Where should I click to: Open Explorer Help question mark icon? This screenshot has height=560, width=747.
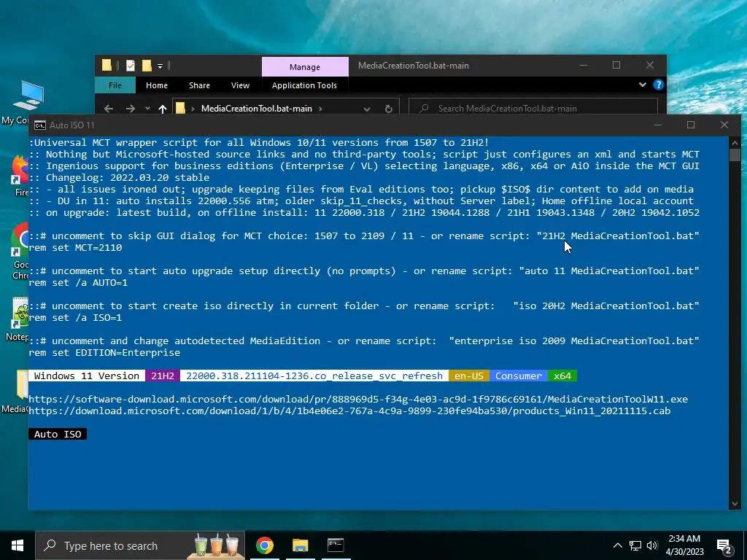(x=659, y=85)
